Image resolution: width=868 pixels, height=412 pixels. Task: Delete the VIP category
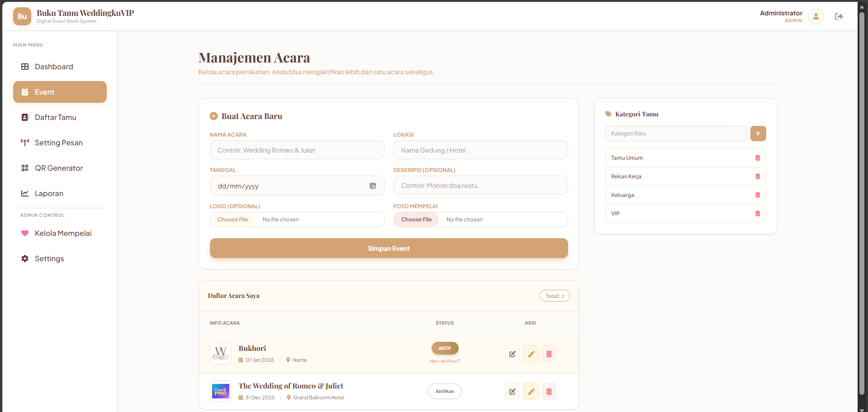[x=757, y=214]
